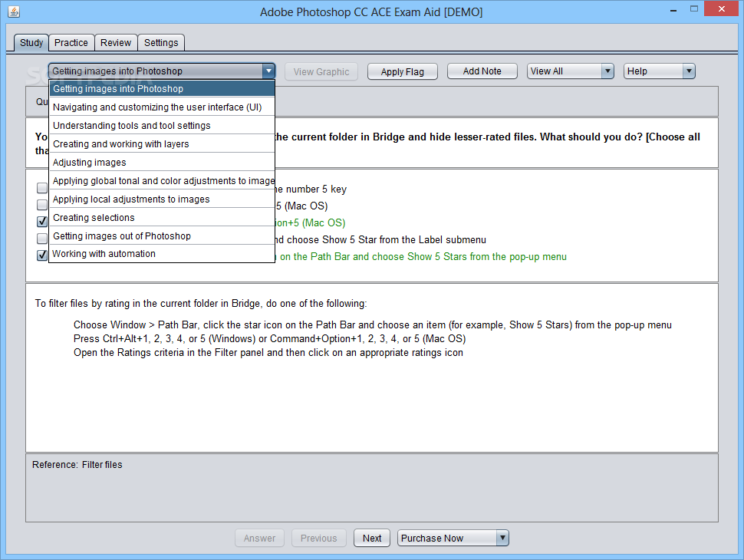Click the Apply Flag button
The image size is (744, 560).
point(403,71)
